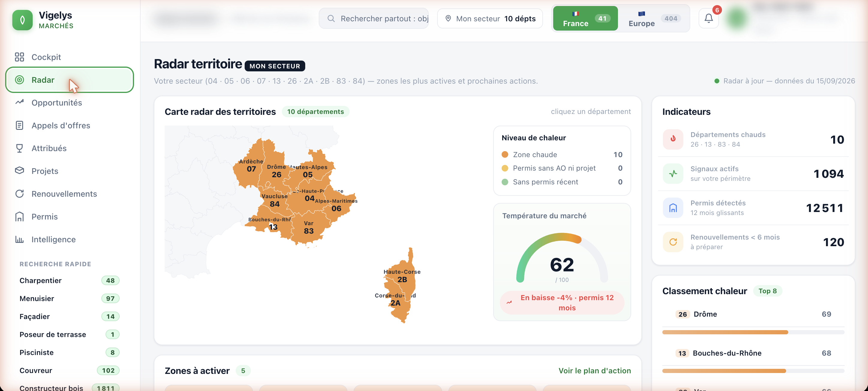Click the search magnifier icon
The height and width of the screenshot is (391, 868).
coord(331,19)
